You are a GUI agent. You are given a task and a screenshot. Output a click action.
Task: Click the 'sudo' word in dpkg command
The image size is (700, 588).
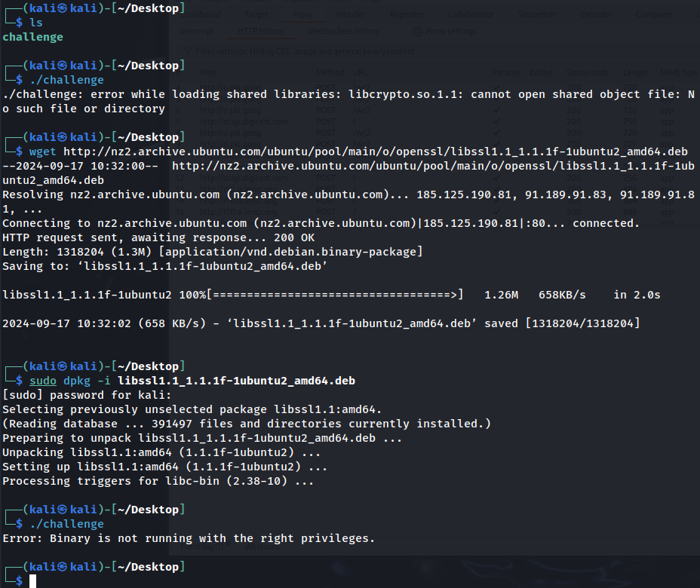pyautogui.click(x=42, y=381)
